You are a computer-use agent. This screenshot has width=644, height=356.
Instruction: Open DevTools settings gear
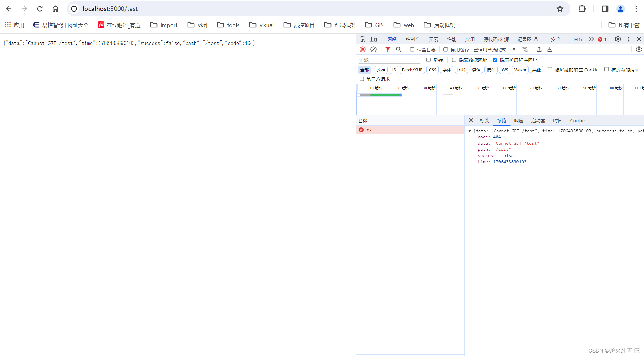pyautogui.click(x=618, y=39)
